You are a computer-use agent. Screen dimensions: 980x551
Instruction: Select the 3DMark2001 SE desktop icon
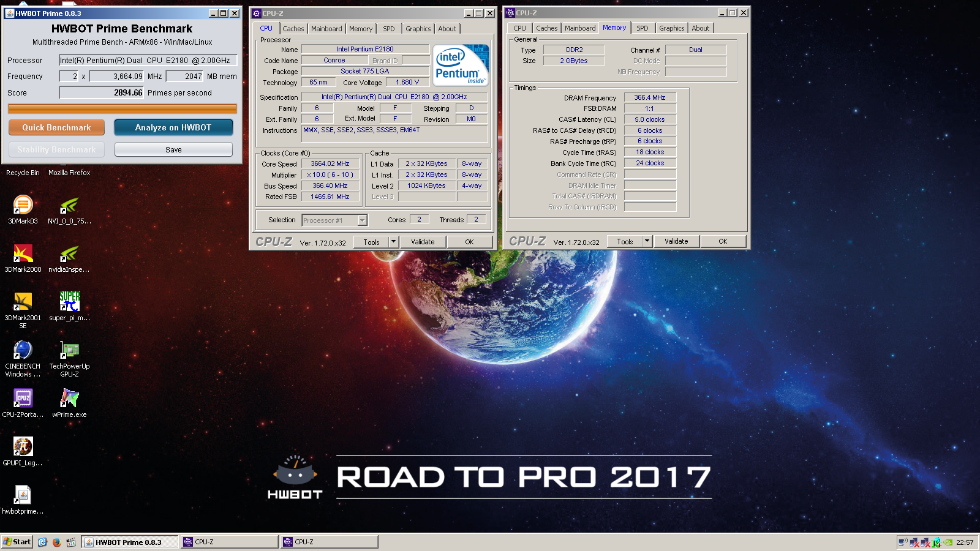[23, 310]
